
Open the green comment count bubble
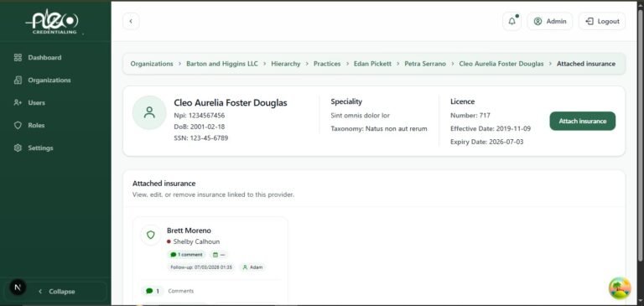point(153,291)
